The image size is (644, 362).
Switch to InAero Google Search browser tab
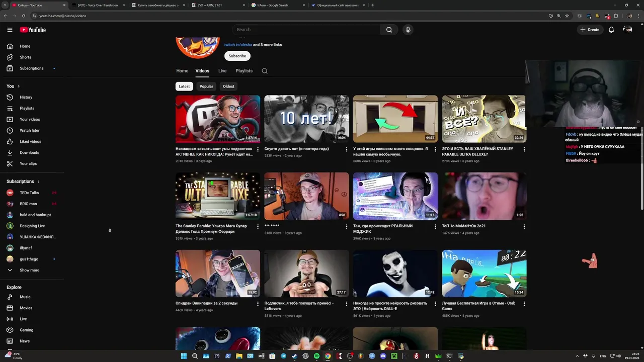277,5
